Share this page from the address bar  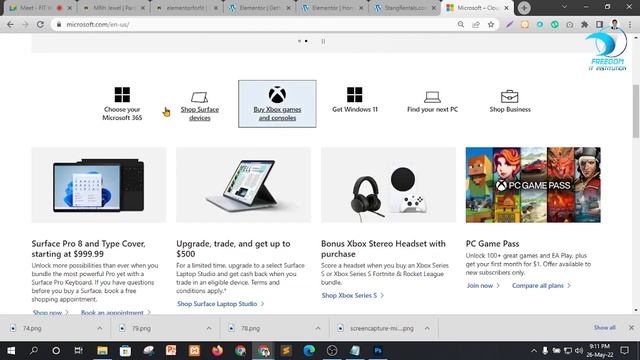[x=476, y=24]
